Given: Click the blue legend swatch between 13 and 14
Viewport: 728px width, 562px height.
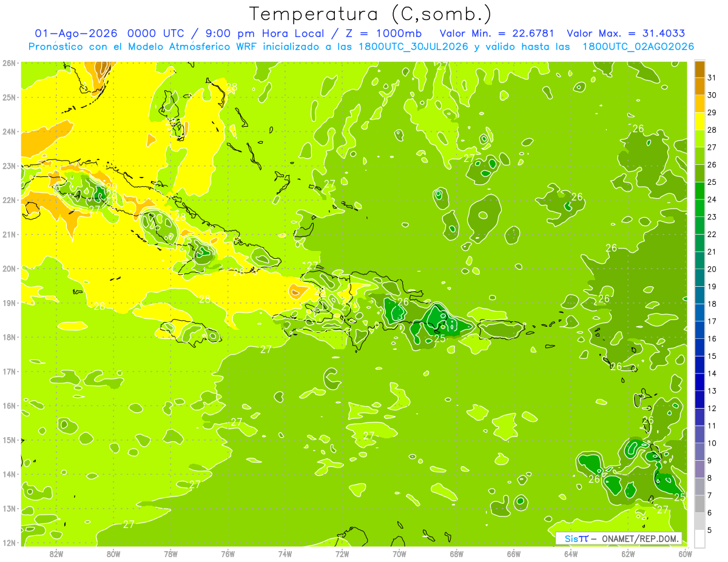Looking at the screenshot, I should click(699, 382).
